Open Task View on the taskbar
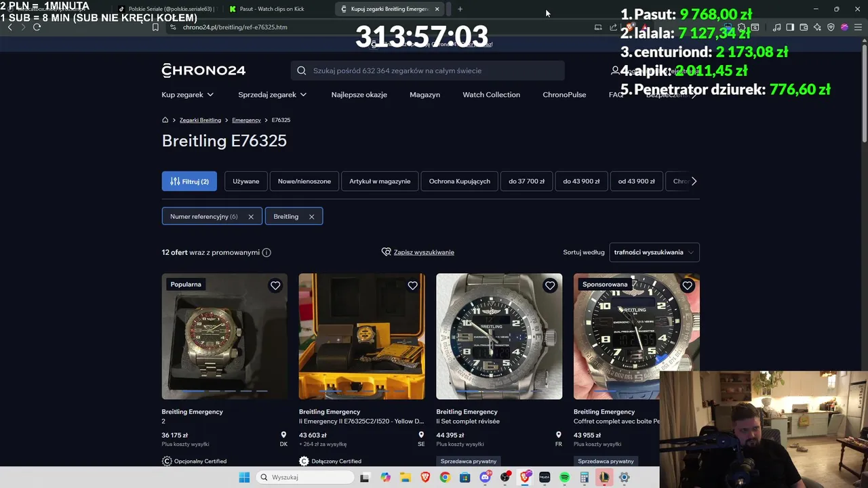Image resolution: width=868 pixels, height=488 pixels. tap(364, 477)
